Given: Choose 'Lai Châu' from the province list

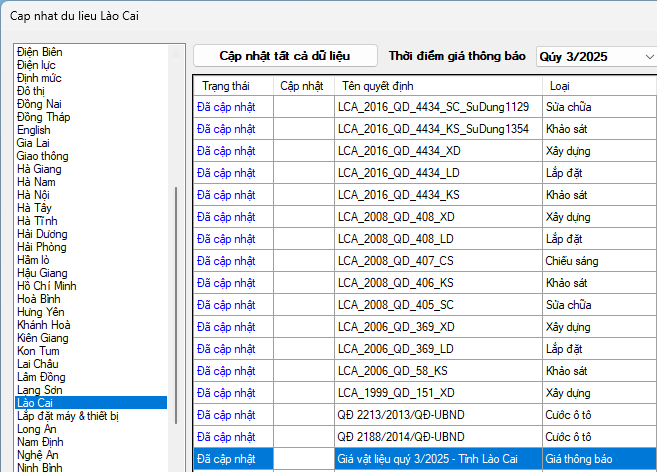Looking at the screenshot, I should coord(37,364).
